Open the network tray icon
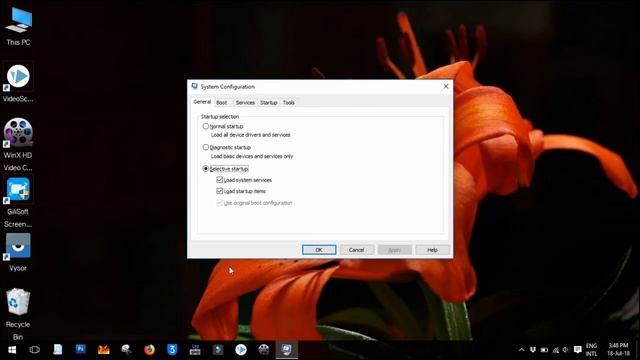The width and height of the screenshot is (640, 360). point(556,350)
